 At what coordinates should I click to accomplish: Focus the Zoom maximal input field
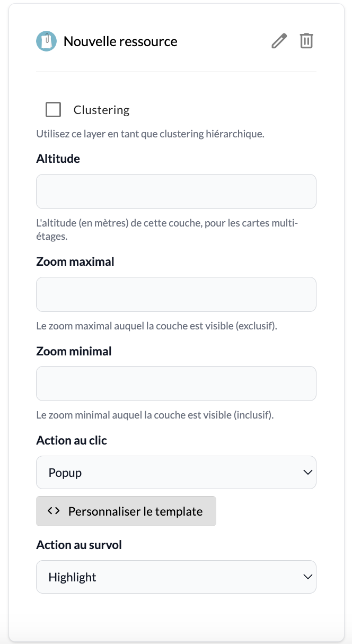coord(176,294)
